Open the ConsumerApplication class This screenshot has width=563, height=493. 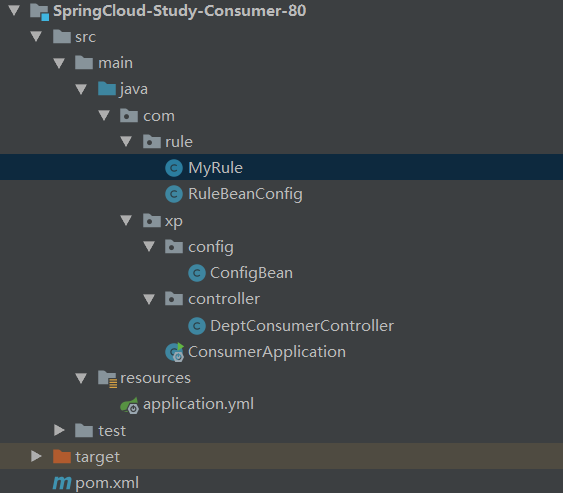coord(267,352)
